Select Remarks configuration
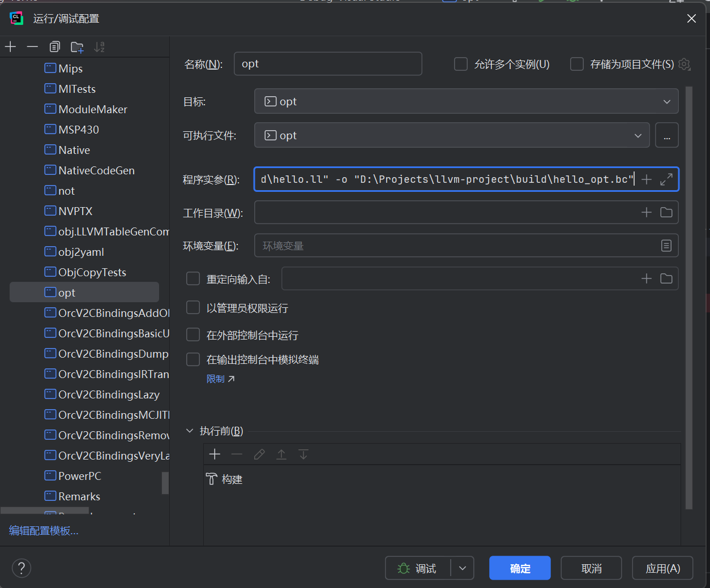 coord(72,496)
